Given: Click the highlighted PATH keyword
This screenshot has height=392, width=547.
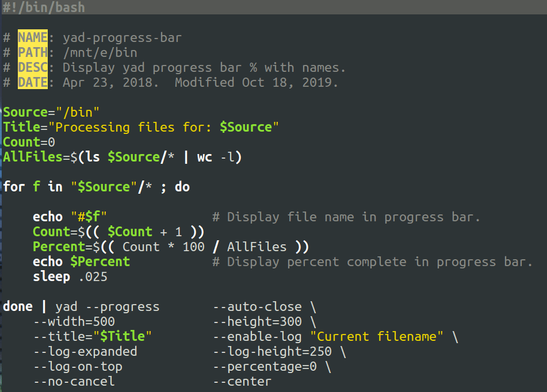Looking at the screenshot, I should click(32, 52).
